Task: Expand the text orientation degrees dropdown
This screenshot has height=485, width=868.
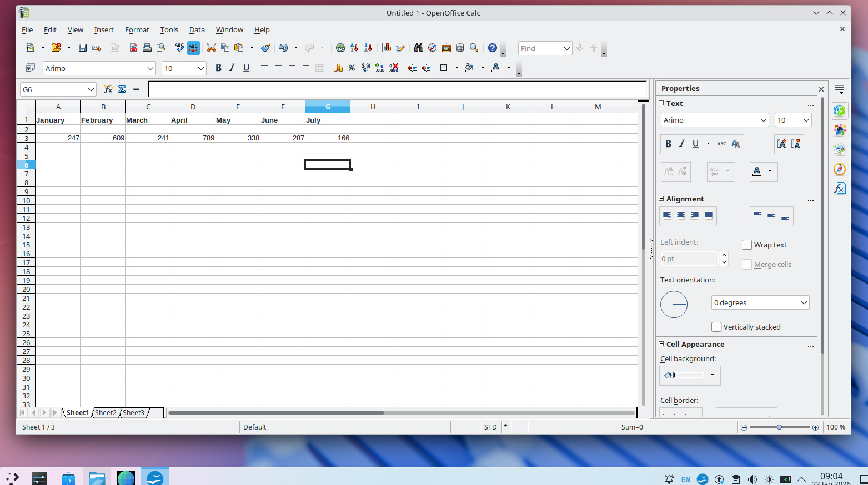Action: (804, 302)
